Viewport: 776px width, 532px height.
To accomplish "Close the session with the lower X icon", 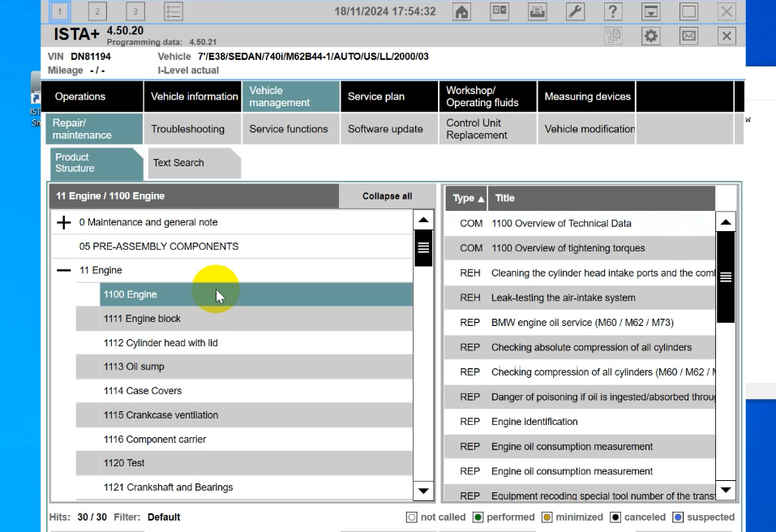I will coord(727,36).
